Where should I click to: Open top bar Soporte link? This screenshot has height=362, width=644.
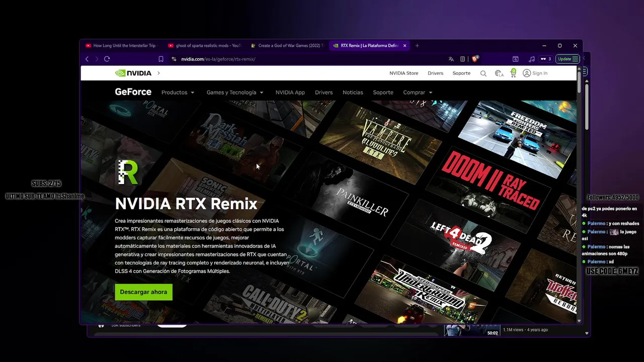(461, 73)
